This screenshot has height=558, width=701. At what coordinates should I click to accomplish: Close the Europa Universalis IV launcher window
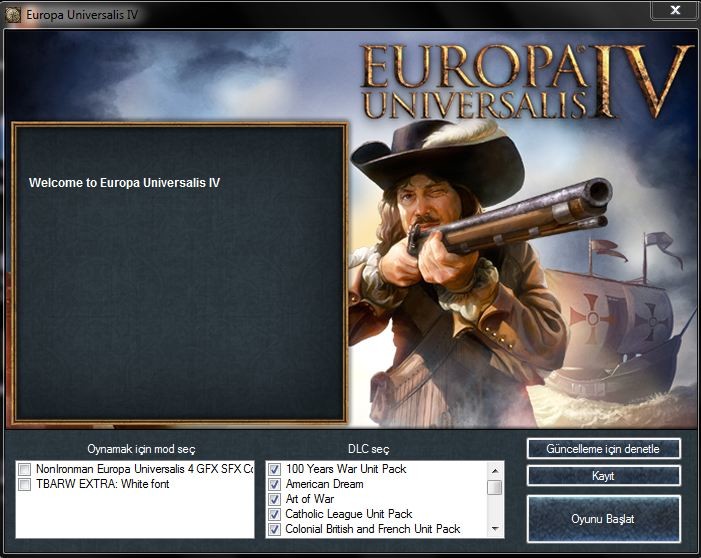675,10
